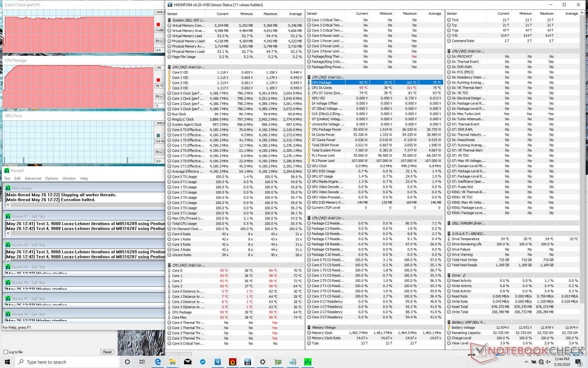Click the HWiNFO vertical scrollbar up arrow
This screenshot has width=588, height=368.
pos(582,13)
